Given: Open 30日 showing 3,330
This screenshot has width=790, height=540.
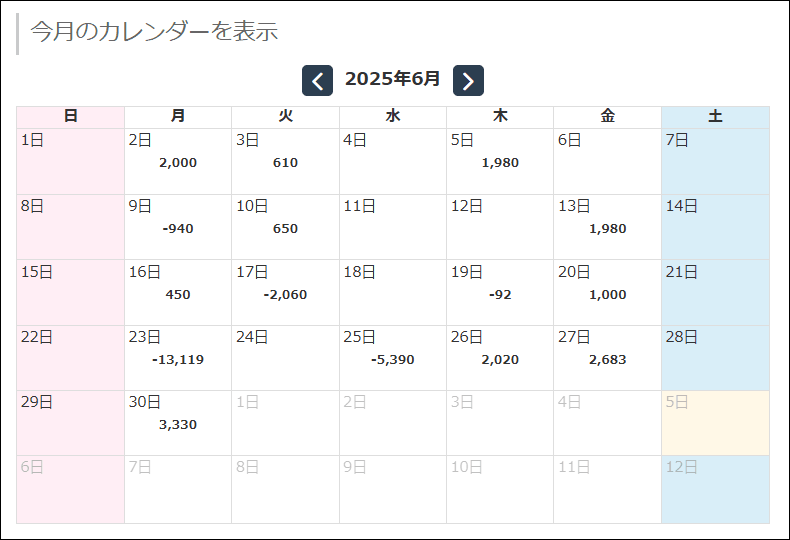Looking at the screenshot, I should (178, 423).
